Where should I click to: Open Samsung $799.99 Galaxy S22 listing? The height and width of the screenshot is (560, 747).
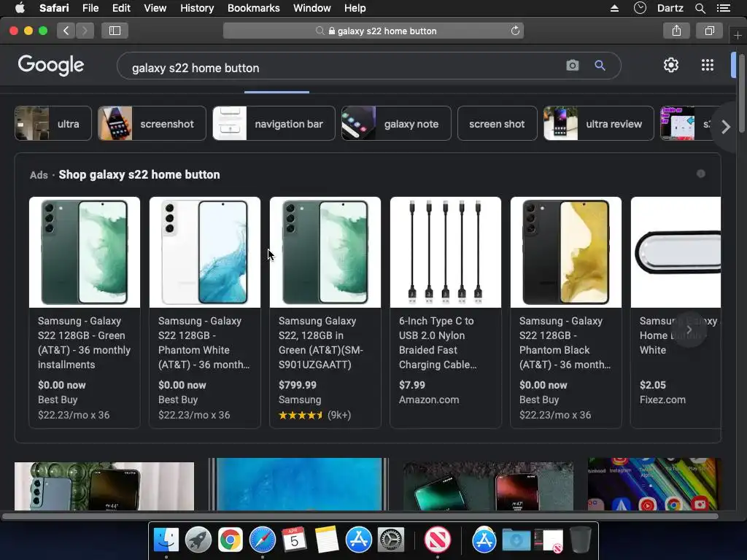[x=325, y=312]
